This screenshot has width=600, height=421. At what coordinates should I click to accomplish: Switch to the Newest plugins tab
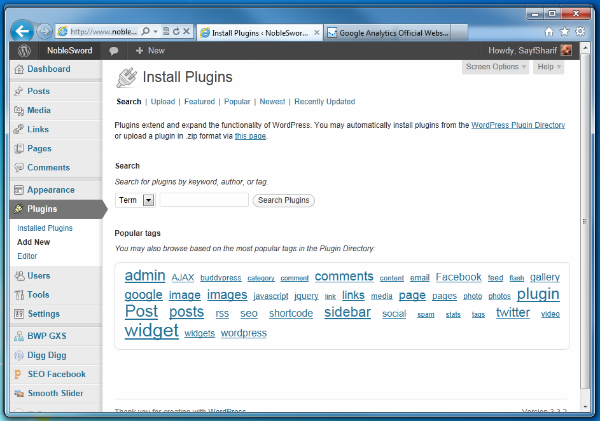coord(272,102)
